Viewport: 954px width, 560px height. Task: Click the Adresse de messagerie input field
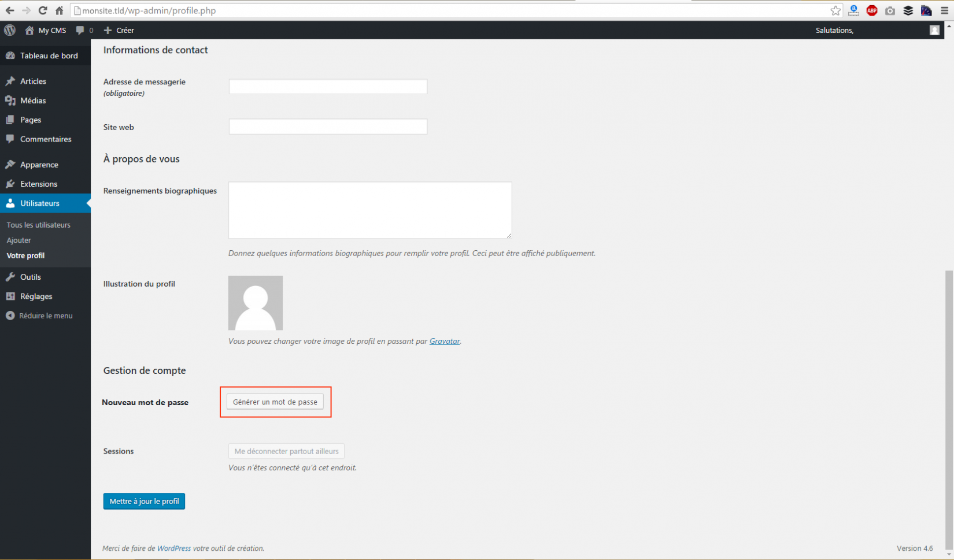coord(328,87)
